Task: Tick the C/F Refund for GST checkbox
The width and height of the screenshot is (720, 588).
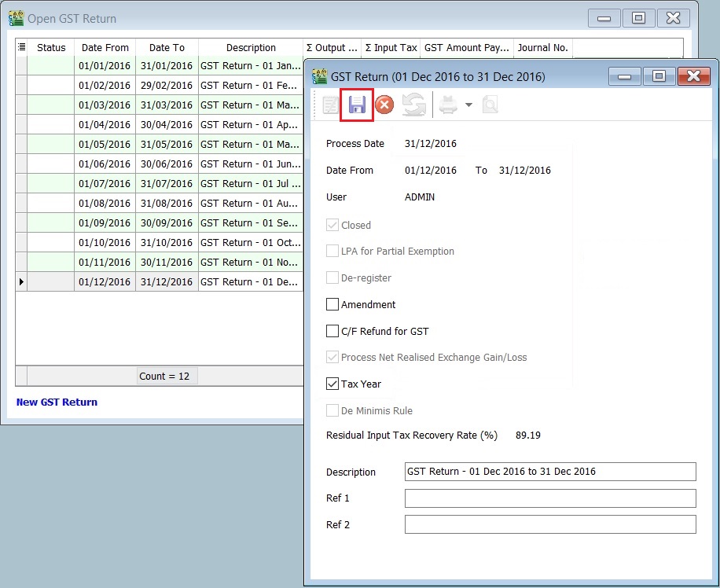Action: pos(332,331)
